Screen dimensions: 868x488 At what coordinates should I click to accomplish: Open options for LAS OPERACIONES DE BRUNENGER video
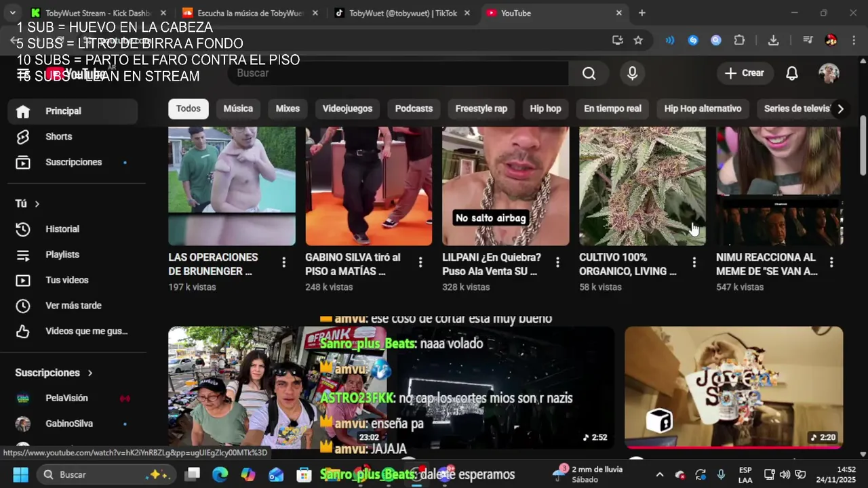[x=283, y=262]
